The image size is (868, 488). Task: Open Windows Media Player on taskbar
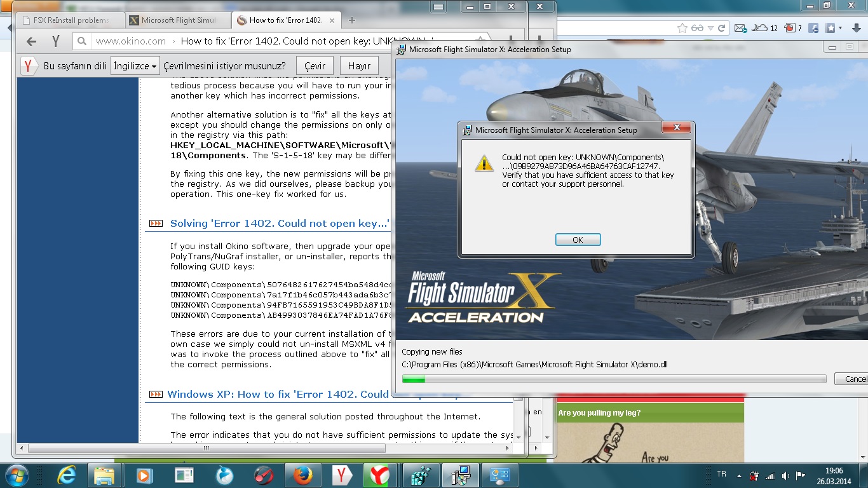tap(144, 475)
